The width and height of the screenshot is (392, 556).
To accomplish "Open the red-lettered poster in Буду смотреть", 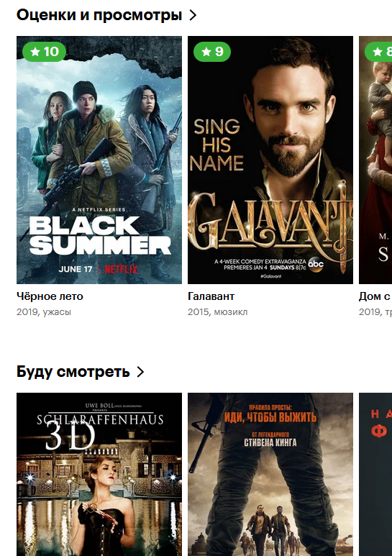I will pos(375,475).
